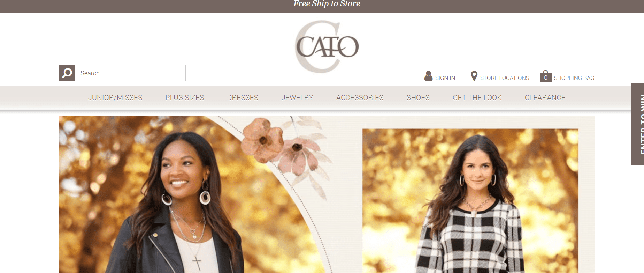The image size is (644, 273).
Task: Open the shopping bag icon showing 0
Action: click(x=545, y=76)
